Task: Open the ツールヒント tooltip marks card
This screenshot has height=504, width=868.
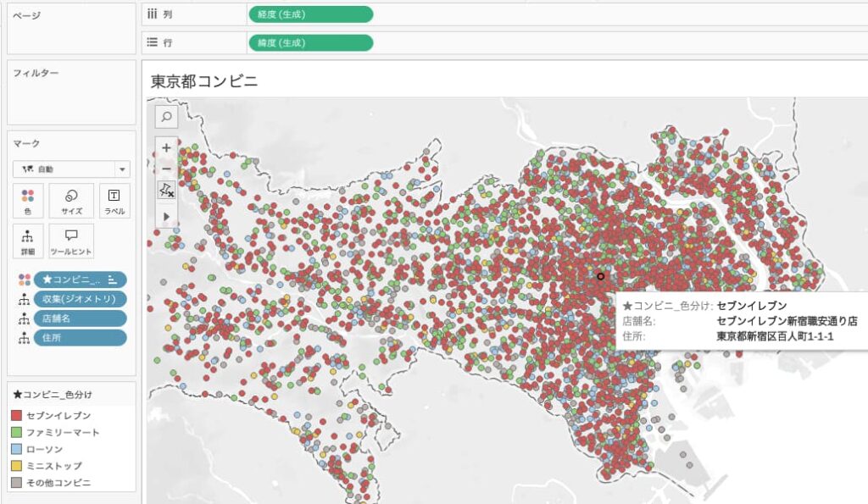Action: click(x=71, y=241)
